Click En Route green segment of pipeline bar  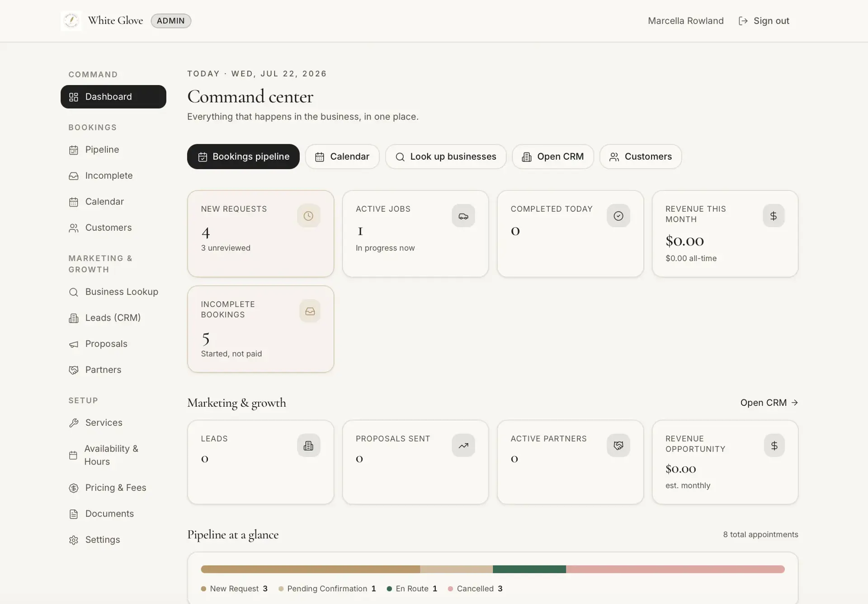pyautogui.click(x=529, y=569)
